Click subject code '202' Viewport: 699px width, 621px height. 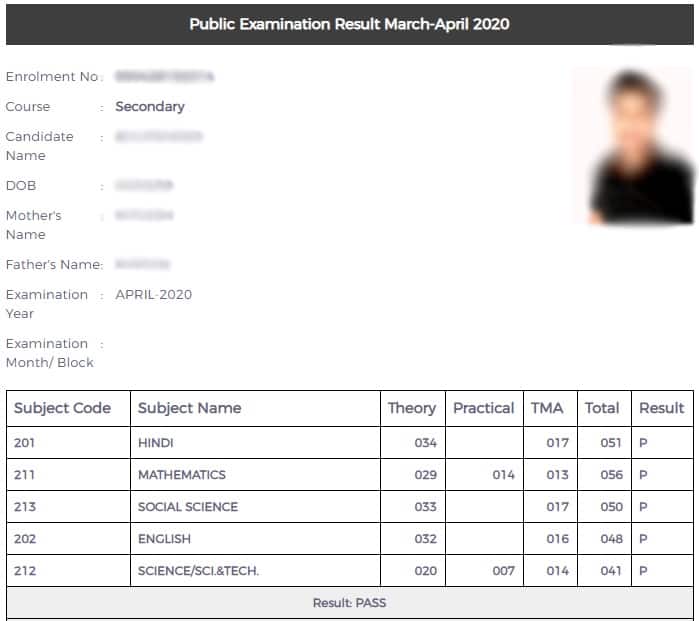click(25, 539)
